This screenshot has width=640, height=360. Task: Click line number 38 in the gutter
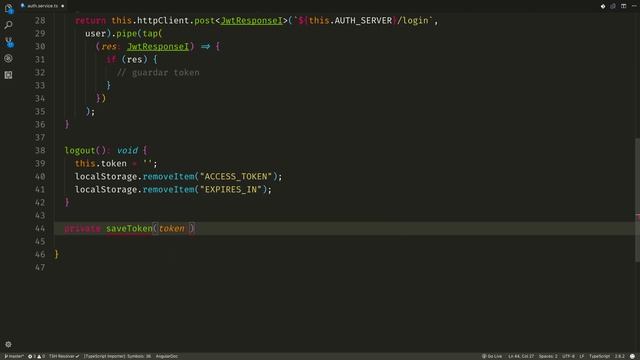coord(40,151)
